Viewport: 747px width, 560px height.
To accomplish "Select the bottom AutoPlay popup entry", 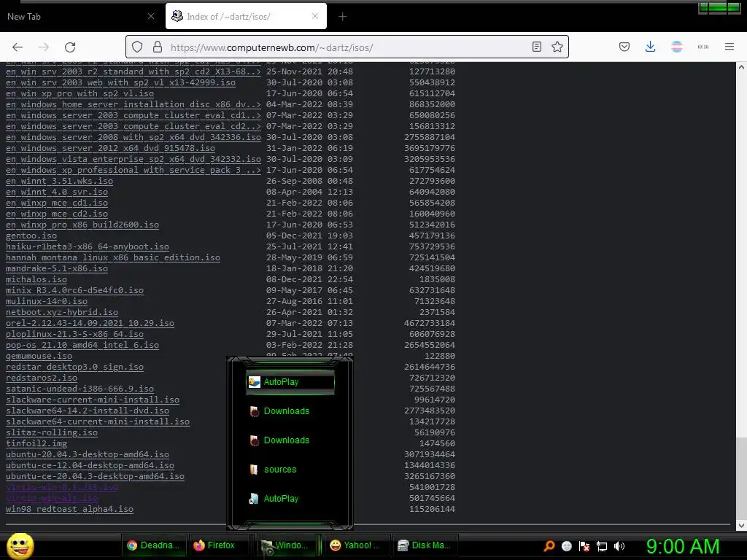I will [290, 499].
